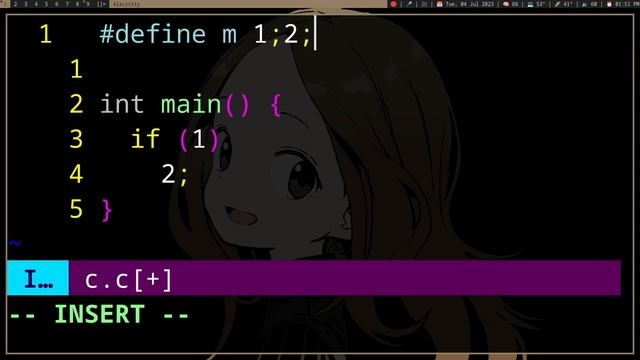Screen dimensions: 640x360
Task: Click relative line number 5
Action: point(76,209)
